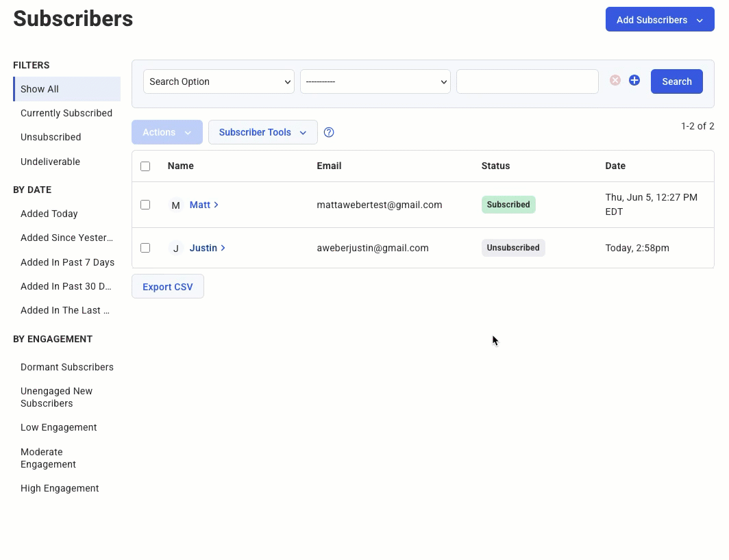
Task: Click Matt's avatar circle icon
Action: pyautogui.click(x=176, y=205)
